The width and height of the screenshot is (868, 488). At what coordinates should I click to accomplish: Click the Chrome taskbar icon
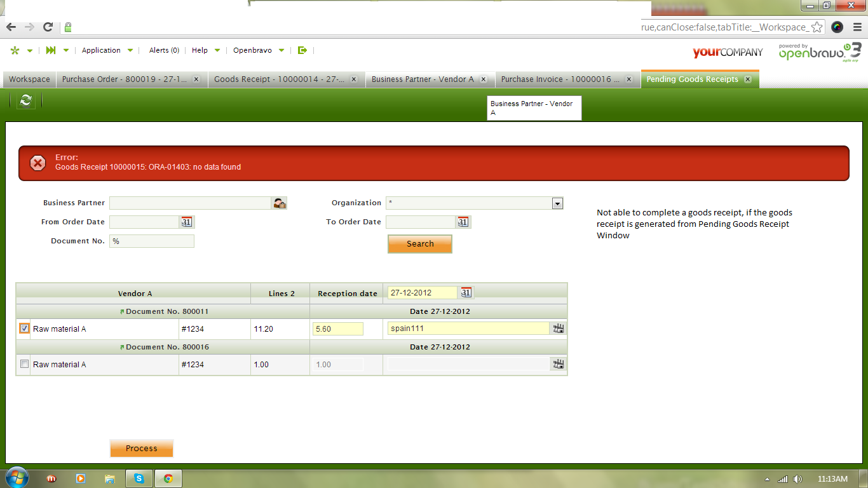(x=168, y=478)
